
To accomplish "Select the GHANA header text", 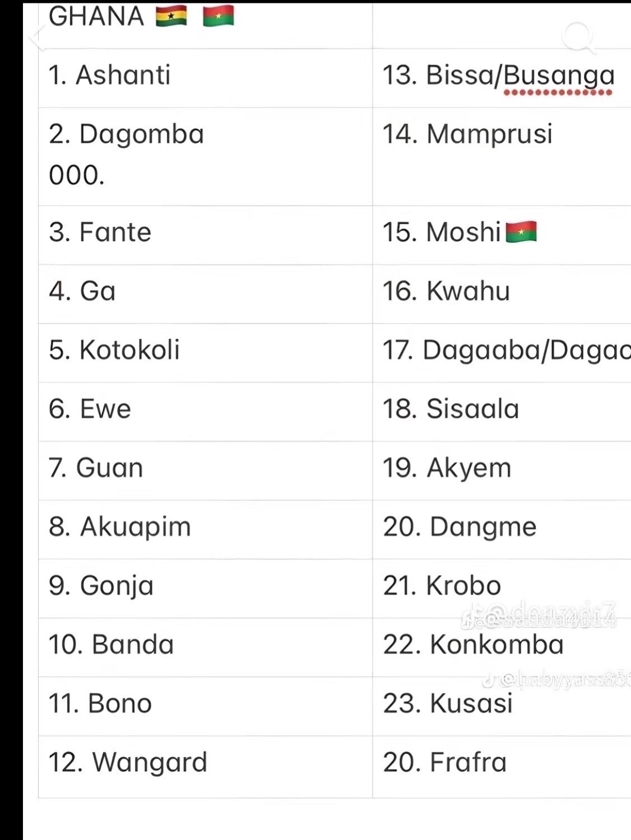I will coord(96,16).
